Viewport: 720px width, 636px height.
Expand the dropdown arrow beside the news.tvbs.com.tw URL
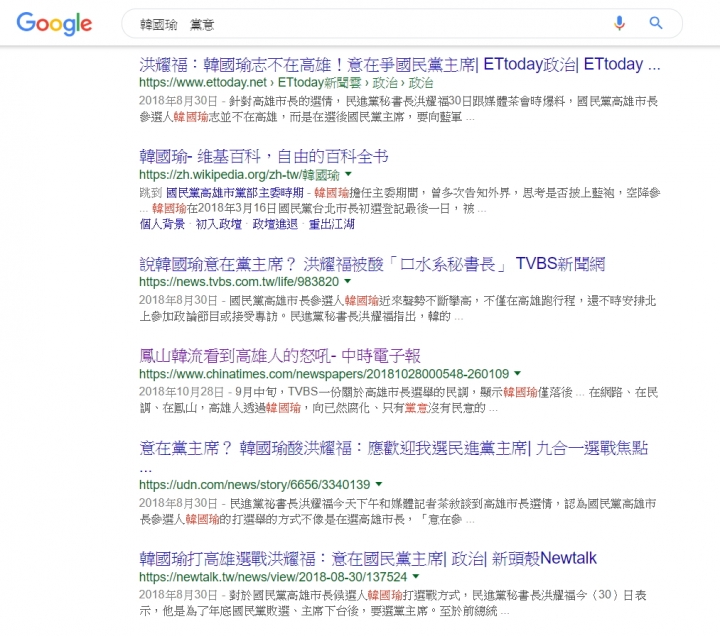[x=348, y=281]
